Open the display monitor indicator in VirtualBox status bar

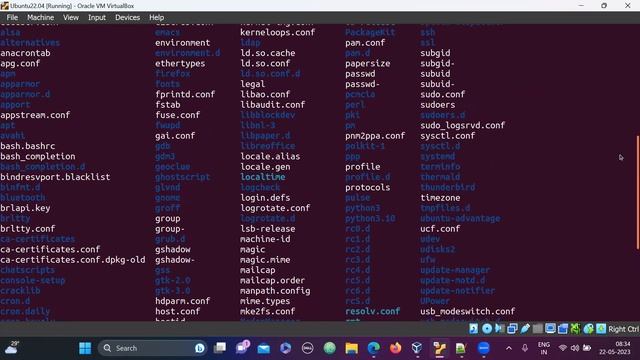[x=550, y=329]
